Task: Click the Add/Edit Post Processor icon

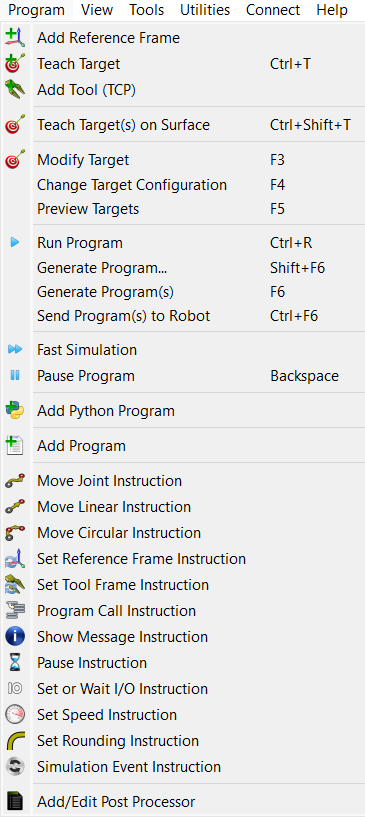Action: click(15, 801)
